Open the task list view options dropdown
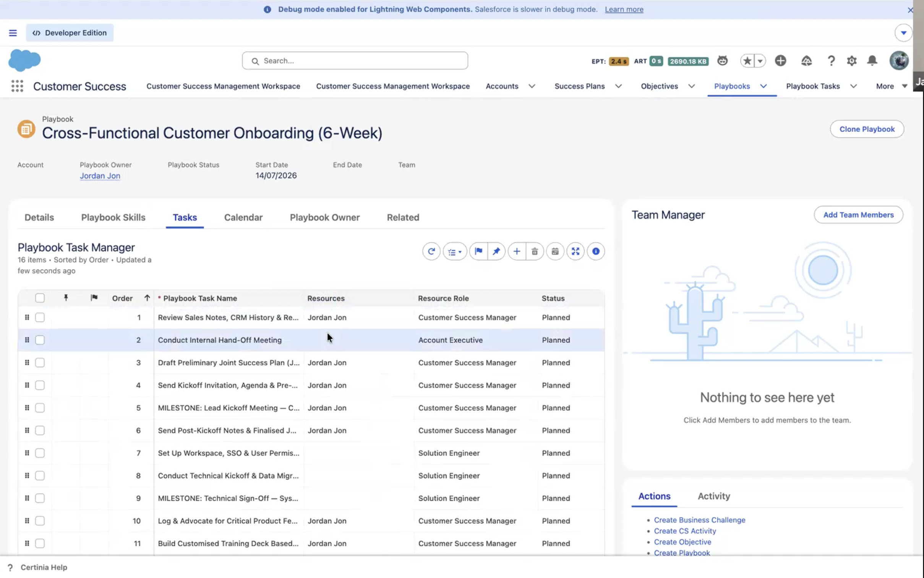924x578 pixels. click(x=455, y=251)
